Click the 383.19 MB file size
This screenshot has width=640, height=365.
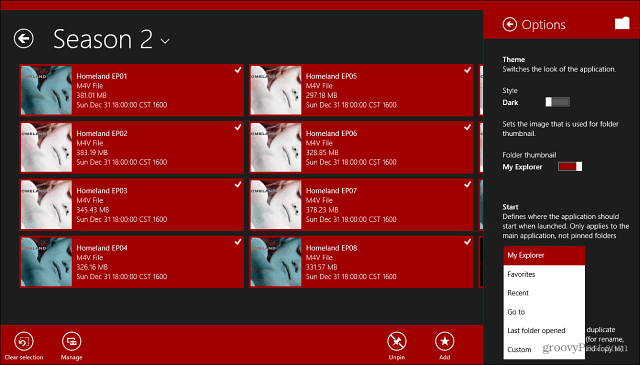coord(92,153)
